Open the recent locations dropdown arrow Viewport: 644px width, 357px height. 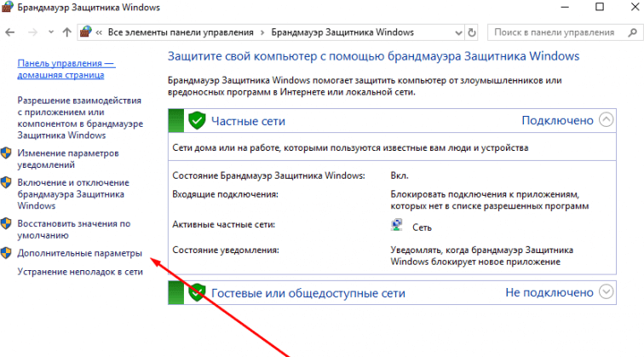point(51,32)
